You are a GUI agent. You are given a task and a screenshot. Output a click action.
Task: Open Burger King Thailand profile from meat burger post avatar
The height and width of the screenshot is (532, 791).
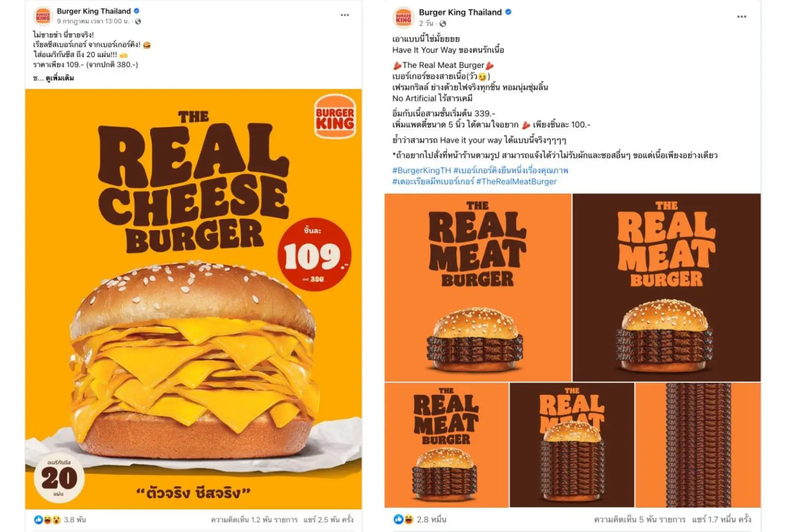click(403, 16)
